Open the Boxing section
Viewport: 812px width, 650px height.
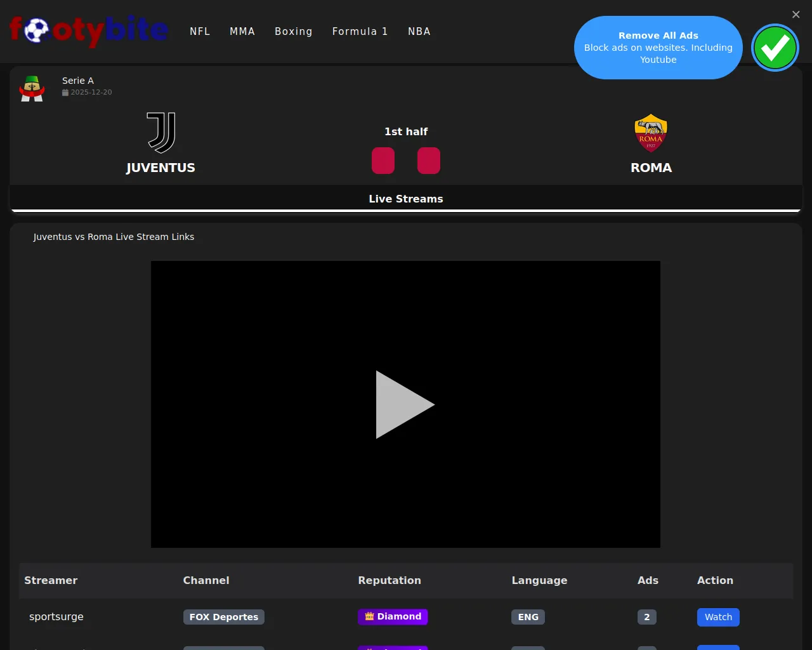tap(293, 31)
